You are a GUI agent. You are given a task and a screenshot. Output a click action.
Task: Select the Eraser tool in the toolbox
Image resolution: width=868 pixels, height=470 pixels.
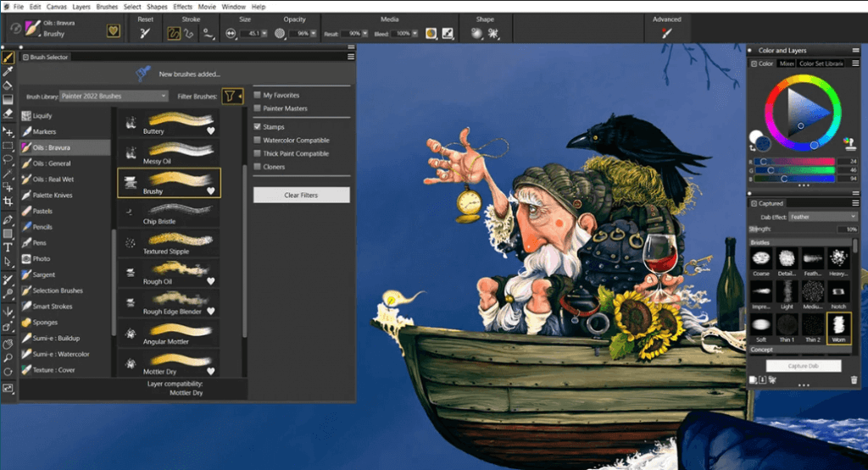pyautogui.click(x=8, y=113)
